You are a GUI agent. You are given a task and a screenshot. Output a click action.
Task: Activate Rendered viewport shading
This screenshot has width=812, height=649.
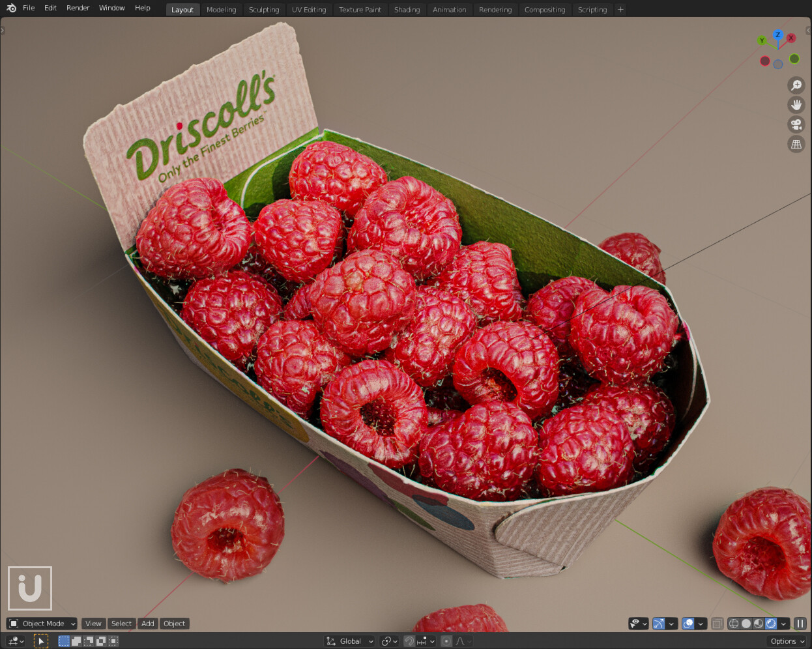coord(770,624)
